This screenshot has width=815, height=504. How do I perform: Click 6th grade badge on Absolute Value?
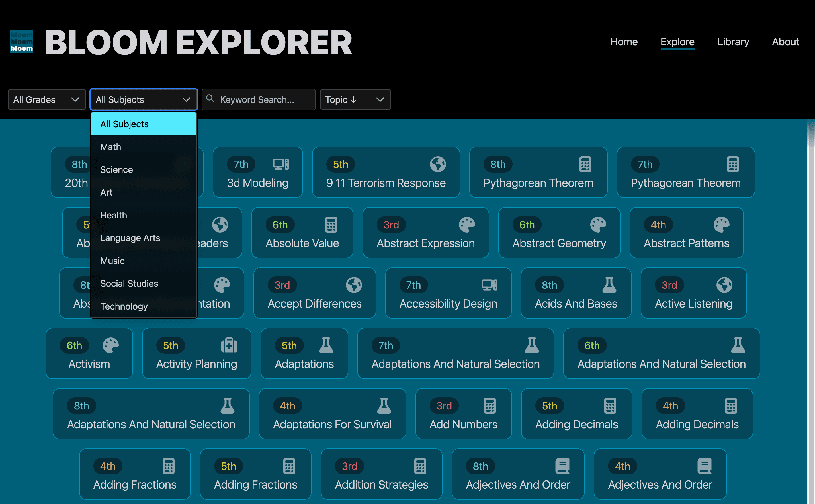pyautogui.click(x=280, y=225)
